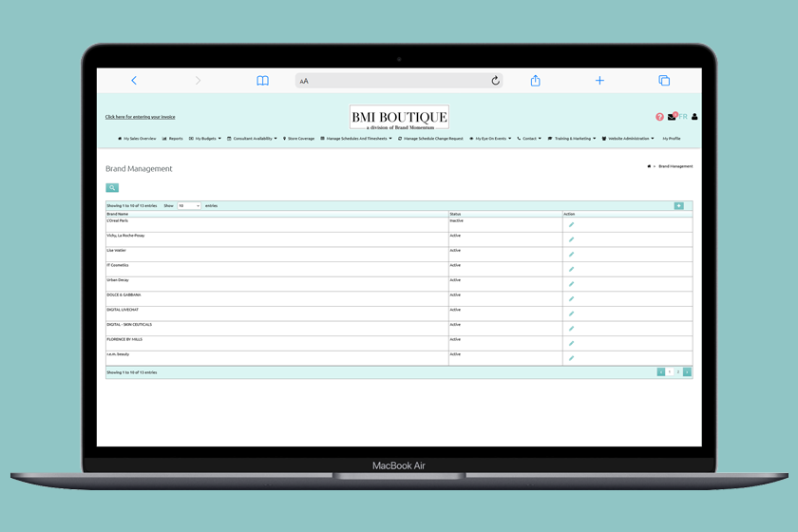Open Manage Schedule Change Request
Viewport: 798px width, 532px height.
pos(430,139)
